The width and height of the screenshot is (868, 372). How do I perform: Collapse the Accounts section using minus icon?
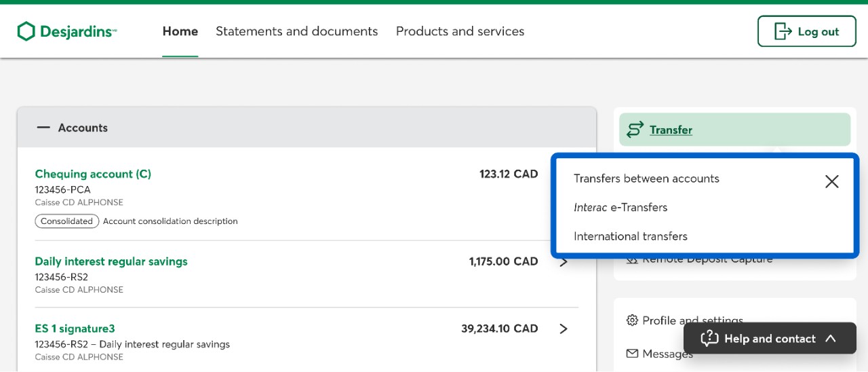[43, 128]
